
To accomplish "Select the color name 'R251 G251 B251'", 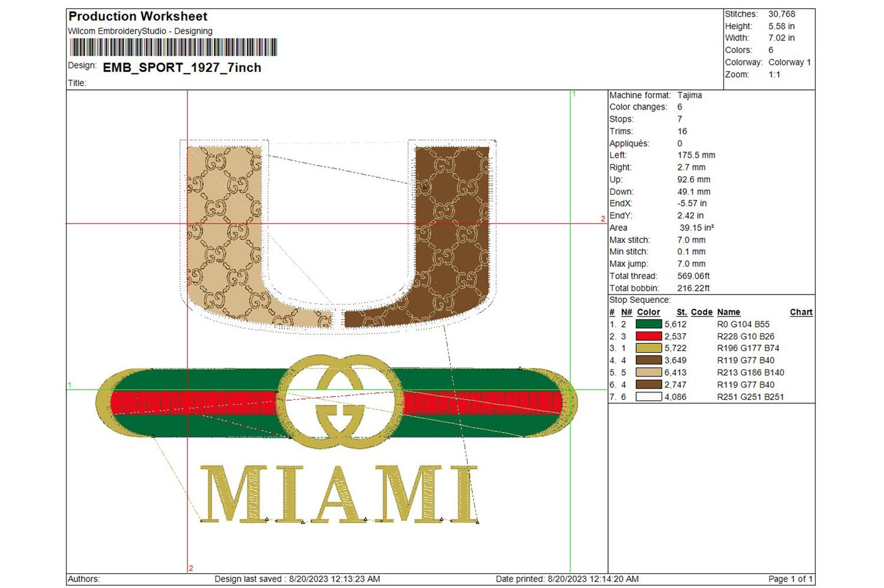I will point(750,397).
